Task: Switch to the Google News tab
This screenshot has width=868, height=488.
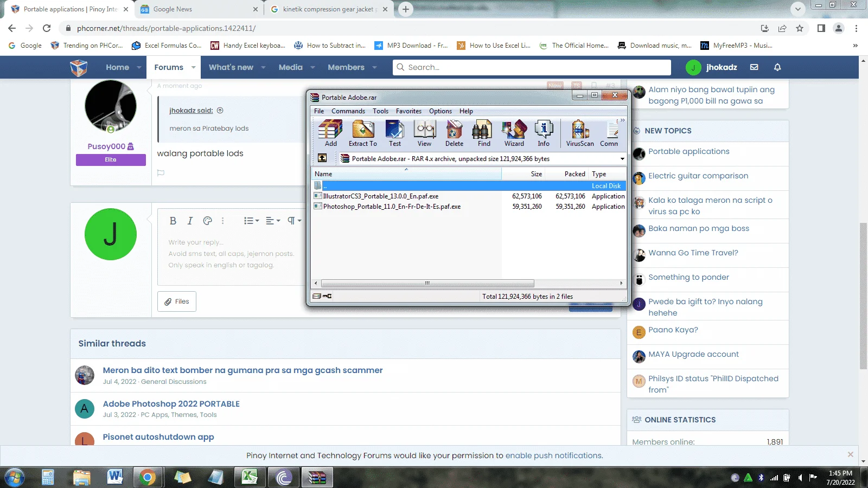Action: (199, 9)
